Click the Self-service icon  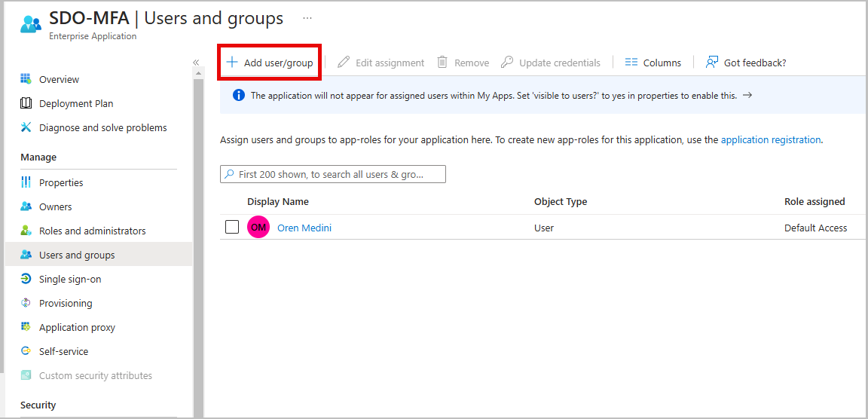point(26,351)
